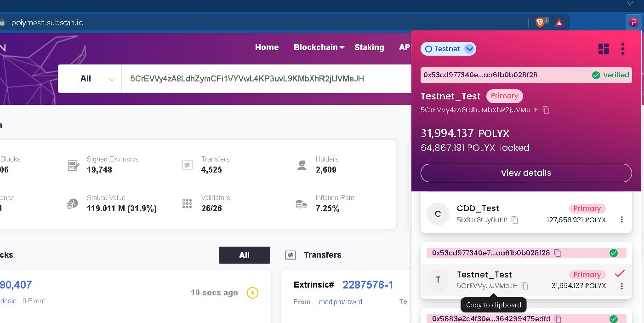Open extrinsic 2287576-1 link
This screenshot has height=323, width=644.
[368, 285]
